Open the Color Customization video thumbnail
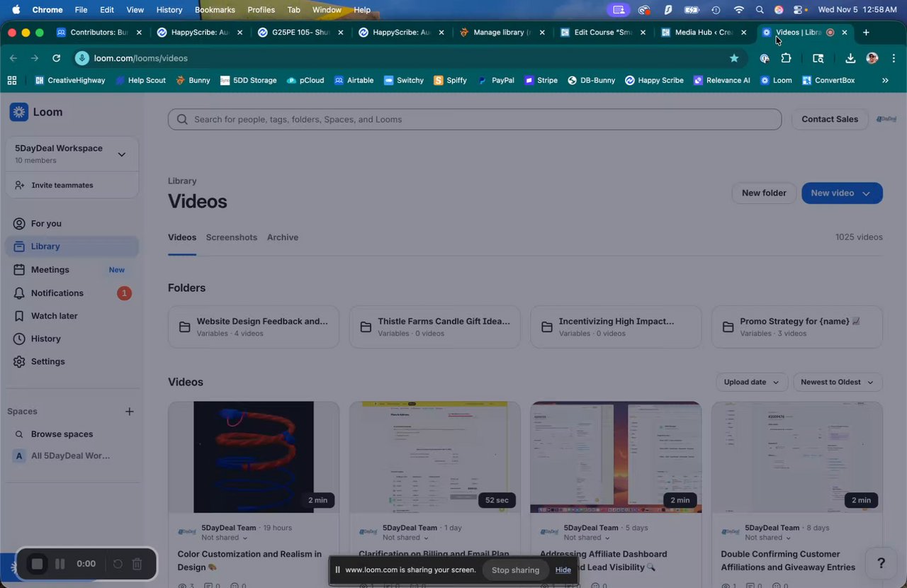Screen dimensions: 907x588 point(254,457)
